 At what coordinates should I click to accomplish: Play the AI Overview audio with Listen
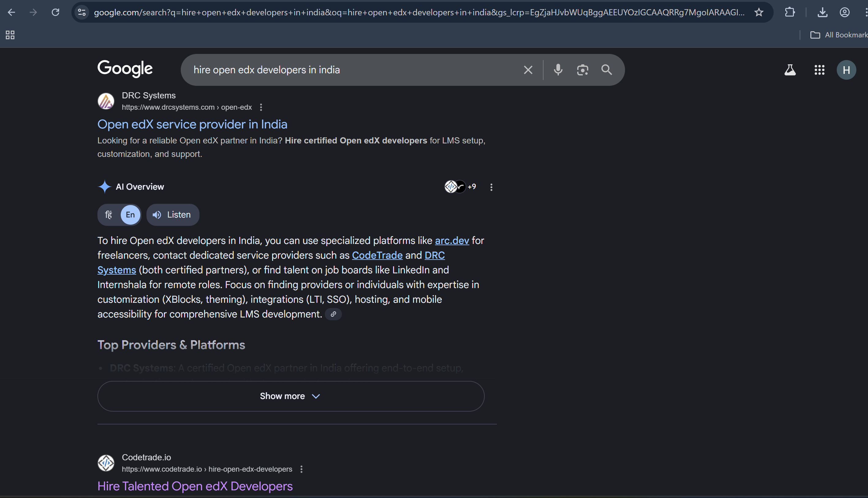[x=172, y=215]
